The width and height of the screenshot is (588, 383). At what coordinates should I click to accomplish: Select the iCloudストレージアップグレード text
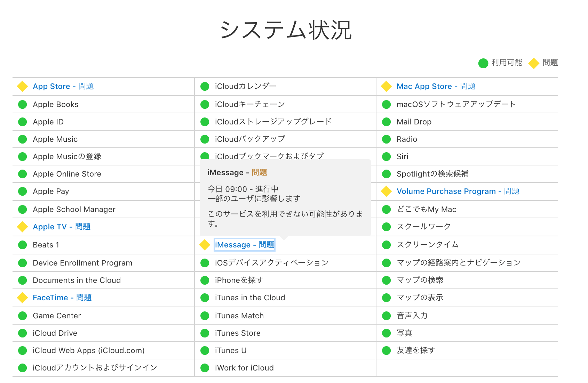coord(273,122)
